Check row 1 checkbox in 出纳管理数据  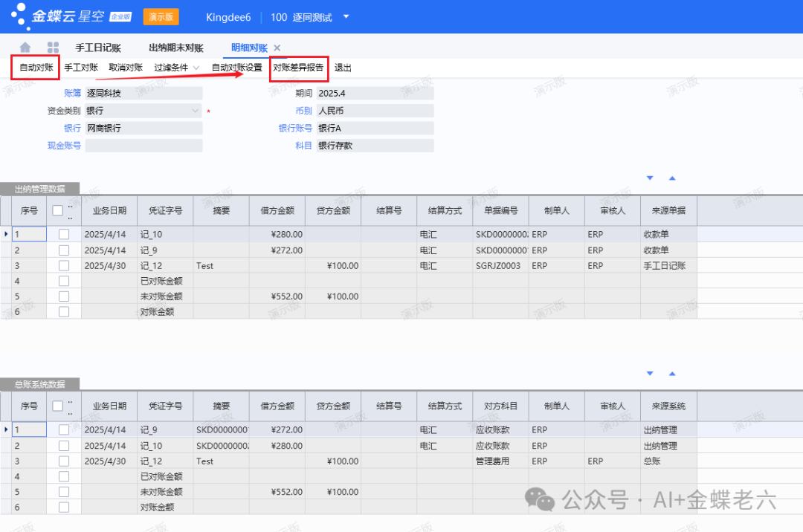[64, 234]
